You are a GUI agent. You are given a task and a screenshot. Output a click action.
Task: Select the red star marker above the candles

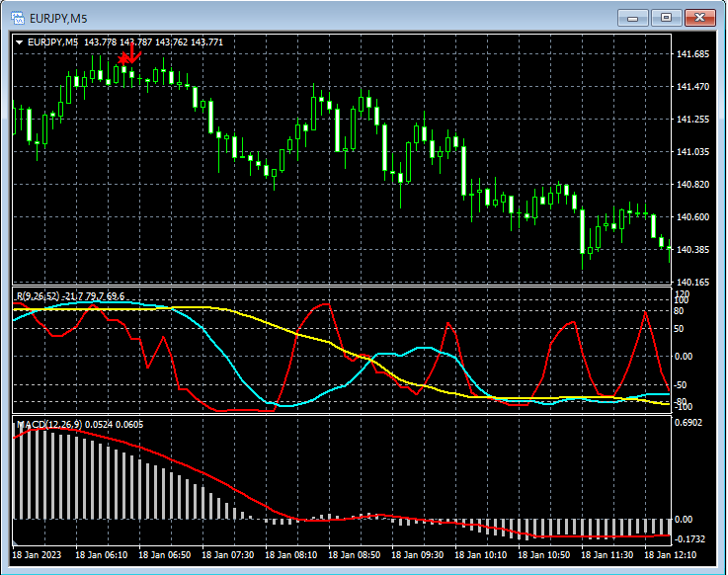point(122,60)
